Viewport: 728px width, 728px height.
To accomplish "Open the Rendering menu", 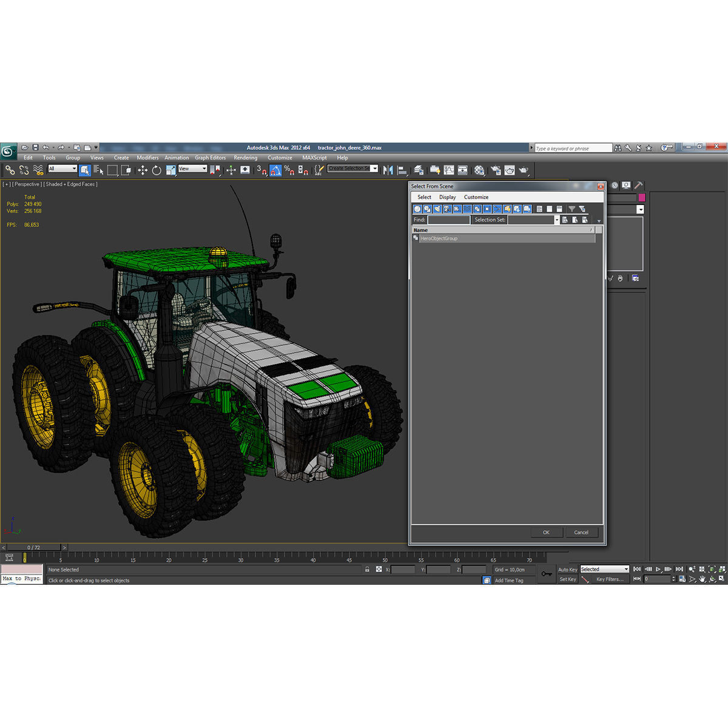I will [246, 158].
